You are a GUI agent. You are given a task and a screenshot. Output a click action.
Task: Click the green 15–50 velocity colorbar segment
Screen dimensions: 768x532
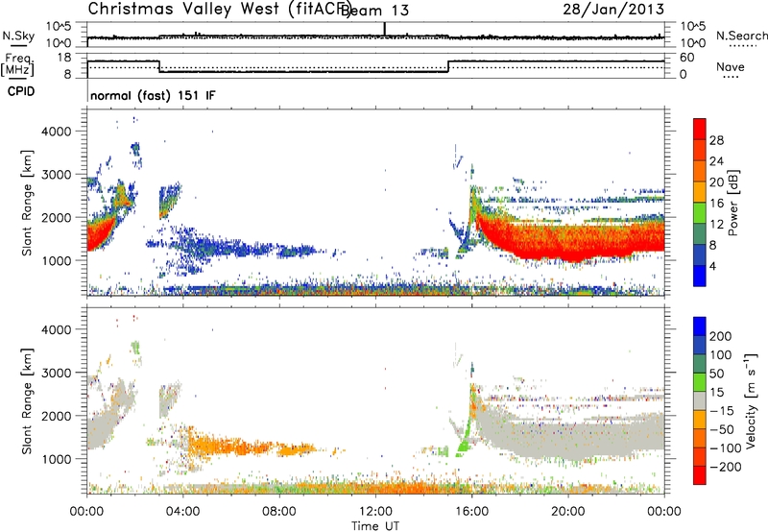coord(700,382)
